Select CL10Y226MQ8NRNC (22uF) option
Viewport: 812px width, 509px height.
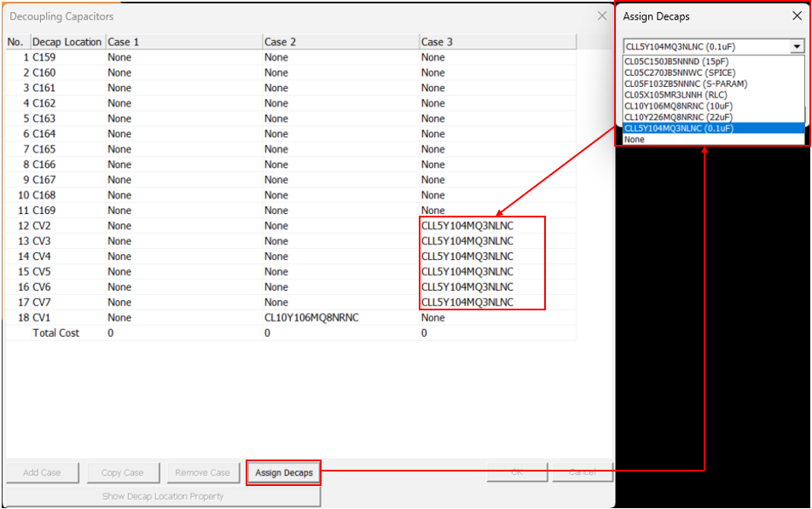click(x=678, y=117)
